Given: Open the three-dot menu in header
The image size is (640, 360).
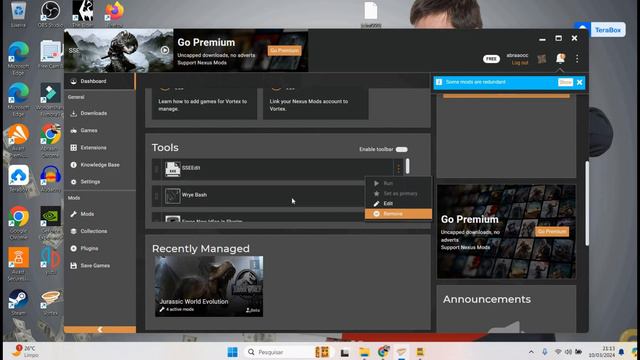Looking at the screenshot, I should 577,59.
